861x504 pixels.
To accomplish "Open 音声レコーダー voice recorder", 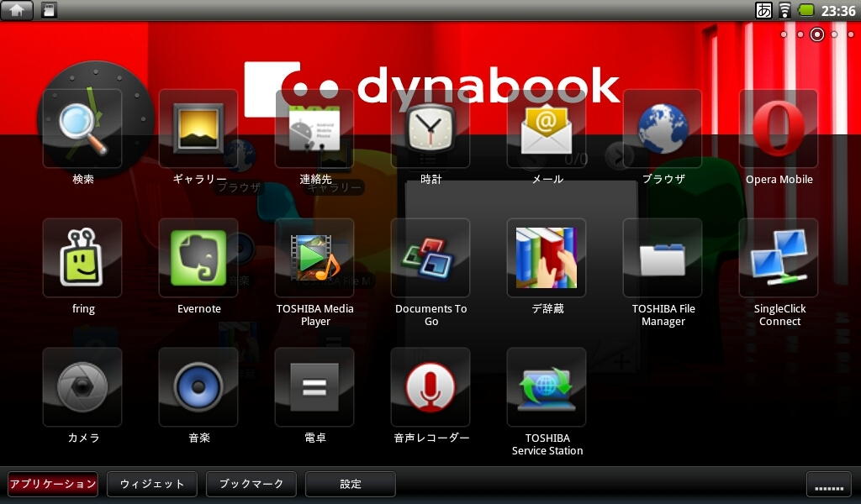I will 430,387.
